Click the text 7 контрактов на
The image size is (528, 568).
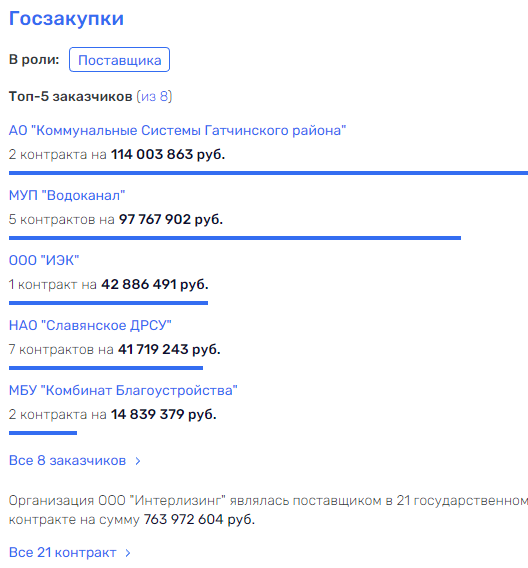[x=61, y=350]
